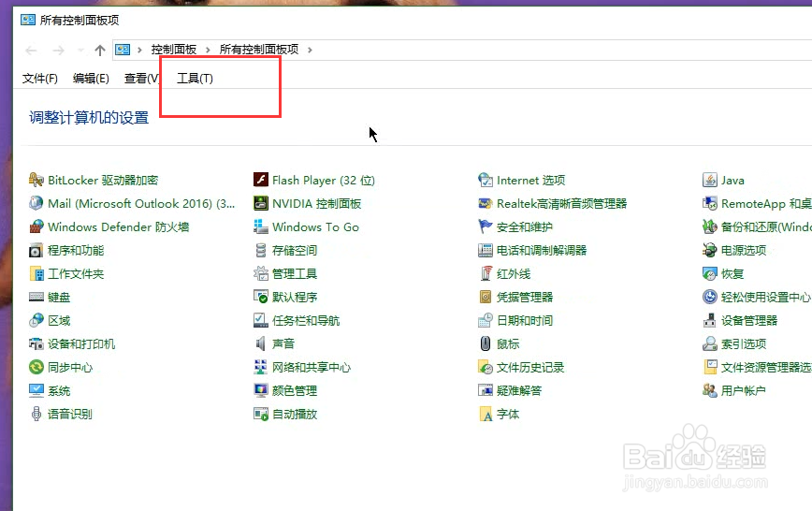This screenshot has width=812, height=511.
Task: Click the 红外线 infrared icon
Action: [486, 273]
